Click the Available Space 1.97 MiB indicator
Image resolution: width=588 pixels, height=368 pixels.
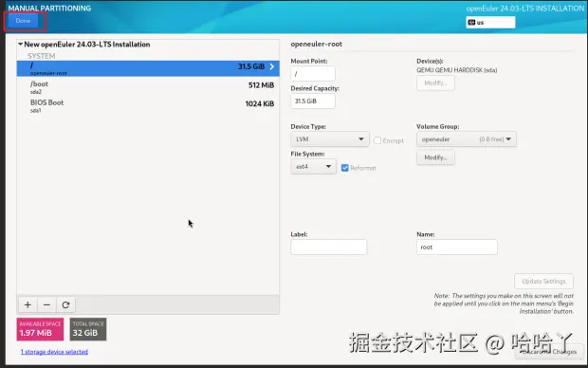click(x=40, y=329)
